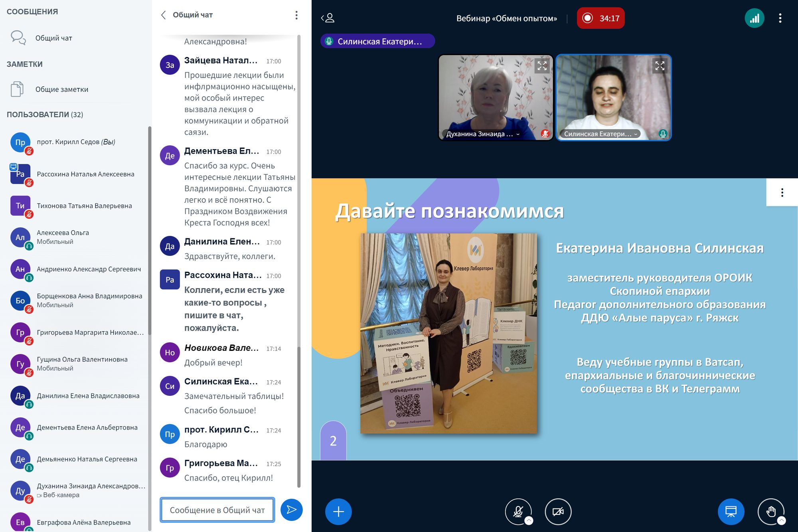Open Общий чат in the messages section
This screenshot has width=798, height=532.
(53, 38)
